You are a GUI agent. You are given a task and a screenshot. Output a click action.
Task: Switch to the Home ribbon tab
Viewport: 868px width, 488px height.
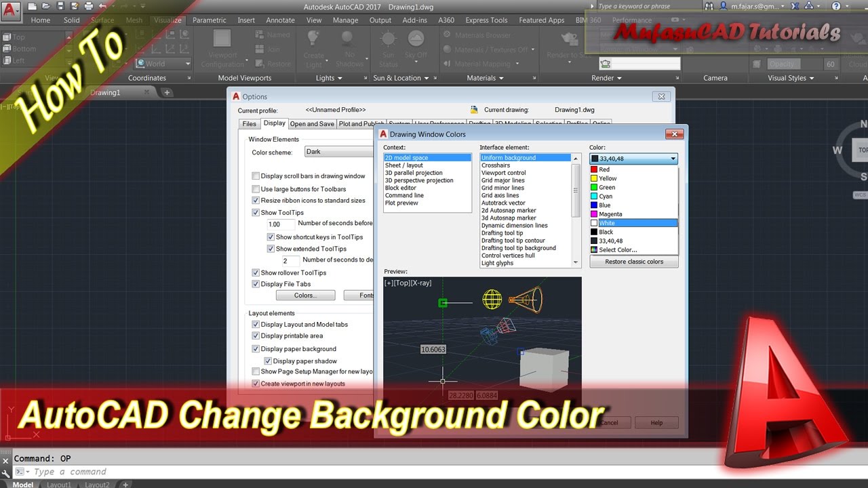(41, 20)
